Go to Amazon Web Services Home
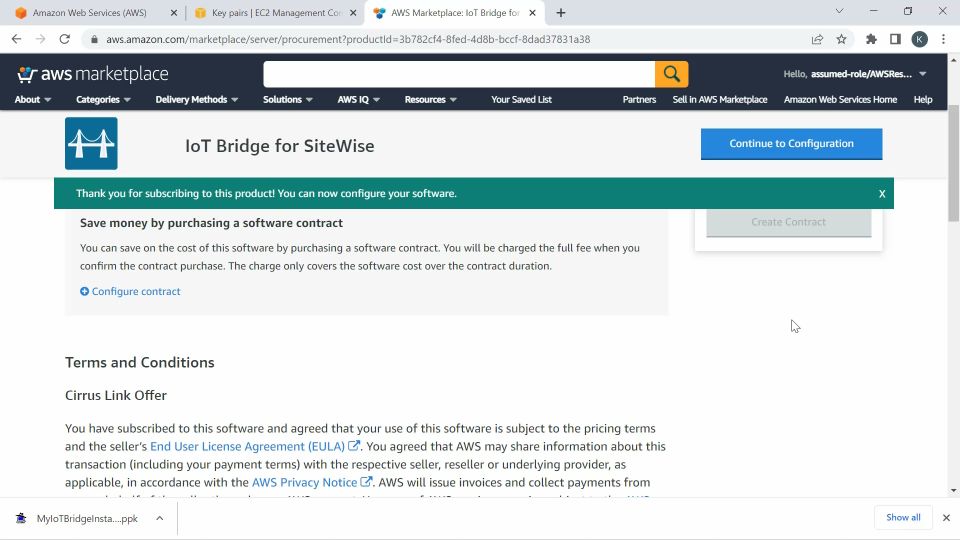The image size is (960, 540). tap(840, 99)
